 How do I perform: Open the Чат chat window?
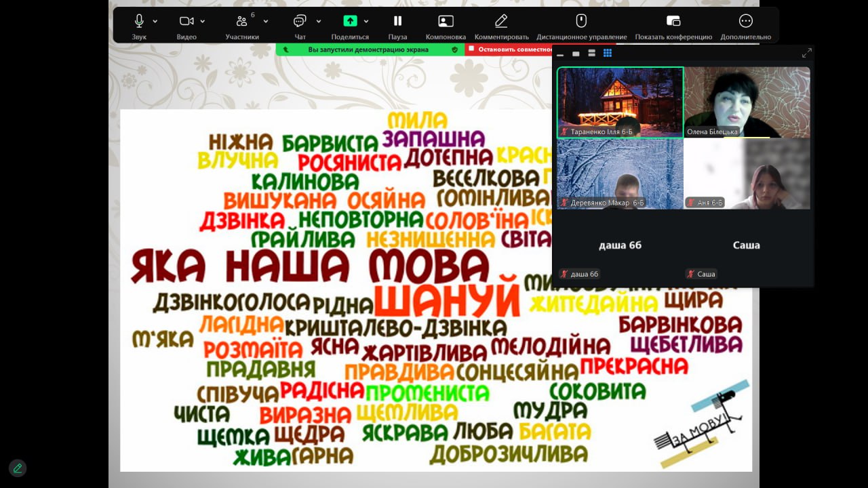[300, 21]
